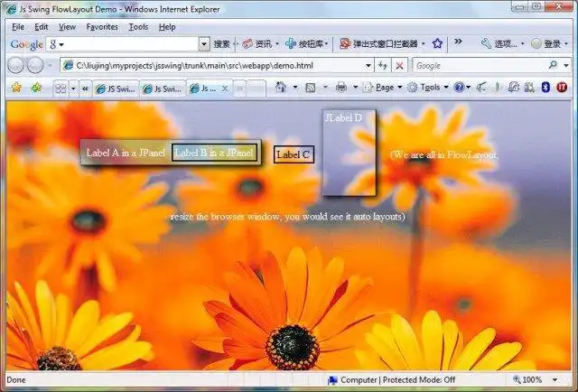Open the Tools gear menu on the command bar

(x=427, y=88)
